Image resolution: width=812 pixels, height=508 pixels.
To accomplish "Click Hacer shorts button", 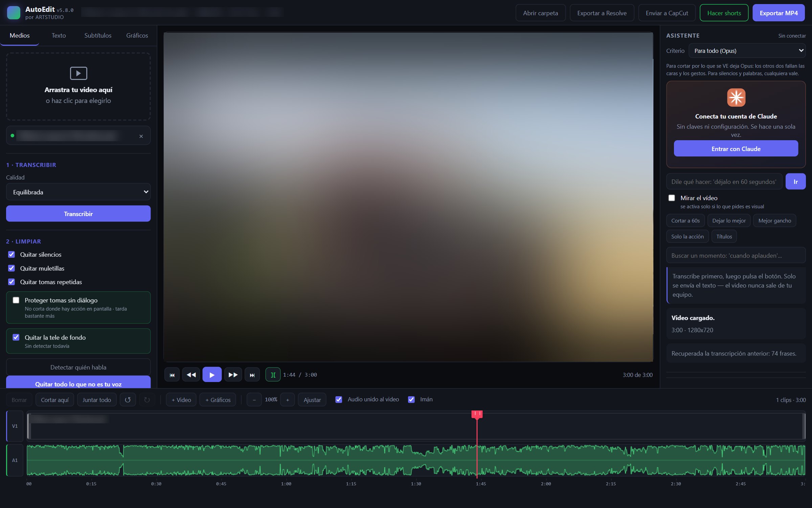I will click(x=724, y=13).
